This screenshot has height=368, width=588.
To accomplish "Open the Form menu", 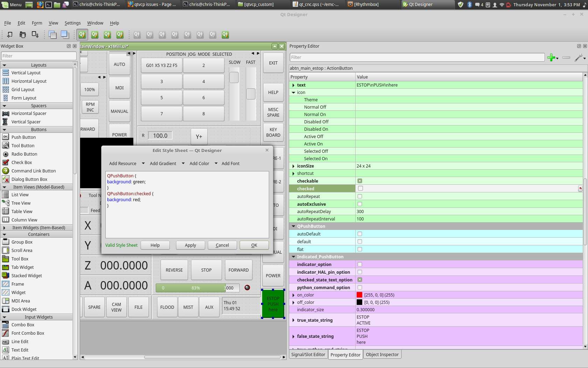I will (x=37, y=23).
